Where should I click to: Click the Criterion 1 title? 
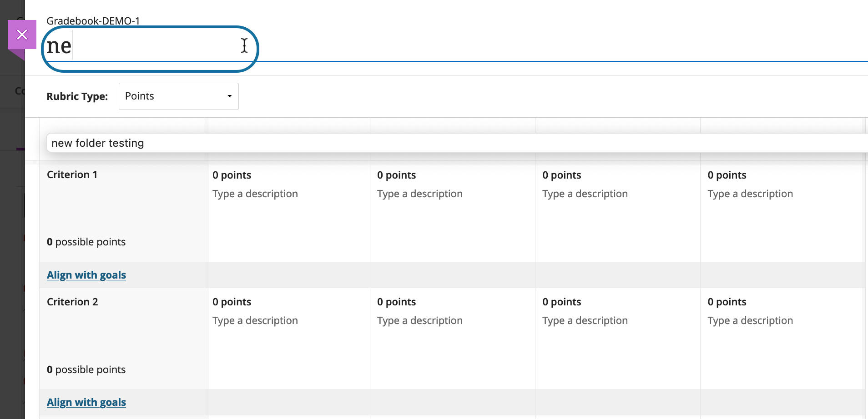[x=72, y=175]
